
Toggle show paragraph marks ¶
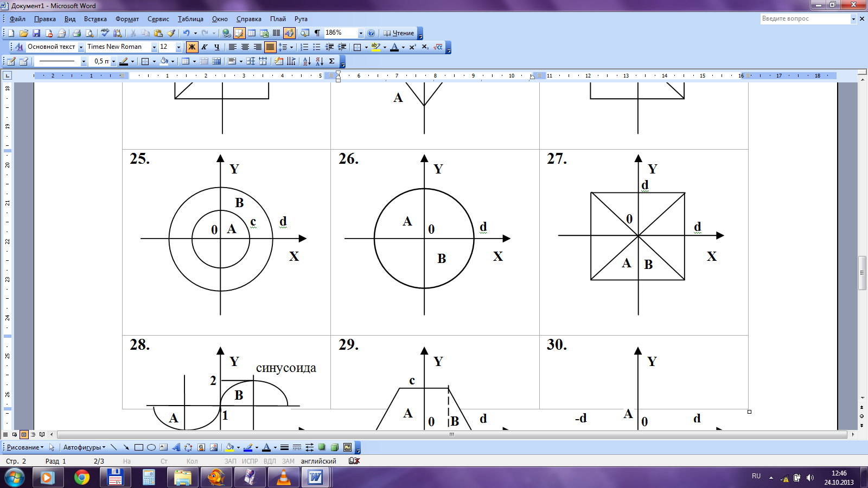[x=317, y=33]
